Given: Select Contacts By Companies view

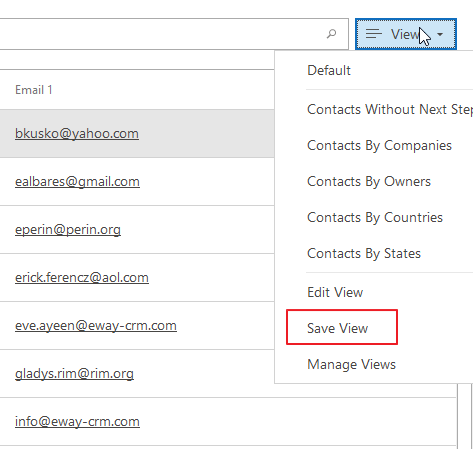Looking at the screenshot, I should pyautogui.click(x=379, y=146).
